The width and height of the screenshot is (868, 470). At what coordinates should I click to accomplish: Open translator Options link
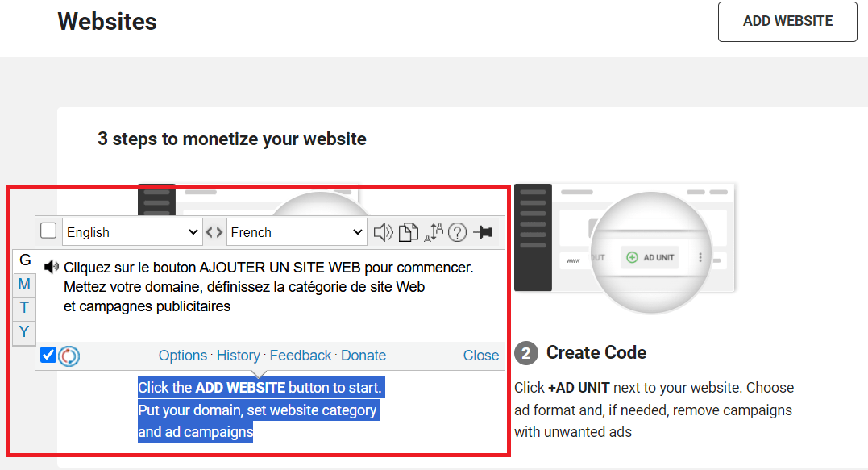click(x=183, y=355)
